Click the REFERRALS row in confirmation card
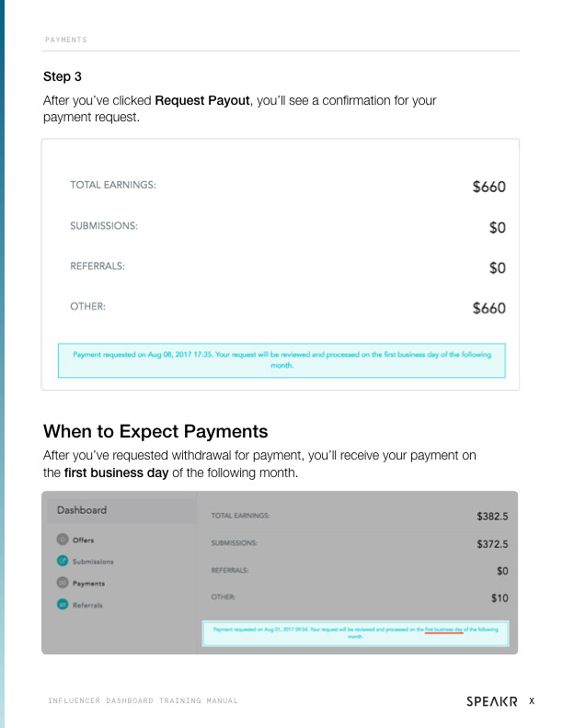 pyautogui.click(x=288, y=267)
